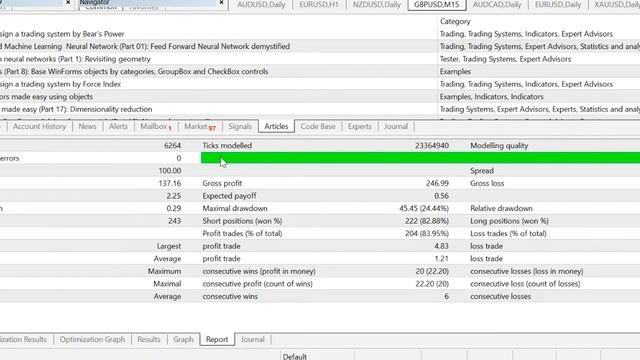This screenshot has height=360, width=640.
Task: Select the Long positions (won %) label
Action: click(509, 221)
